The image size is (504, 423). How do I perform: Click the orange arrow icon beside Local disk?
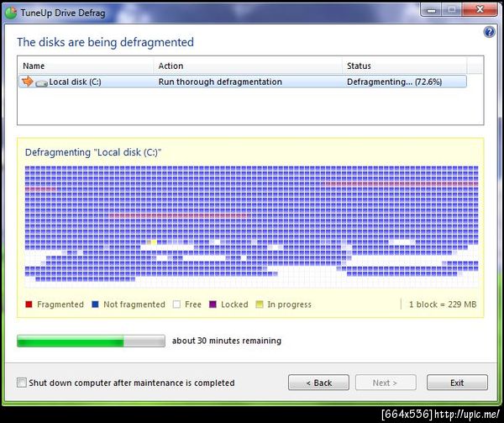coord(28,82)
